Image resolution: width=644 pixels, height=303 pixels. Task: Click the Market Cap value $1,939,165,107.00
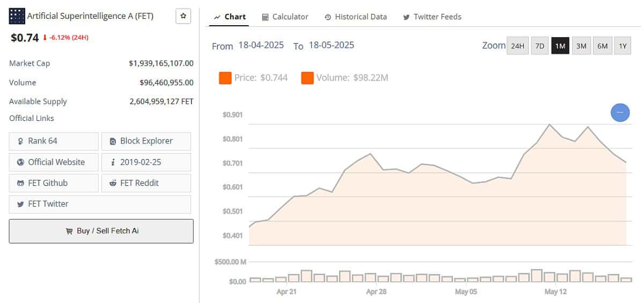[x=161, y=63]
